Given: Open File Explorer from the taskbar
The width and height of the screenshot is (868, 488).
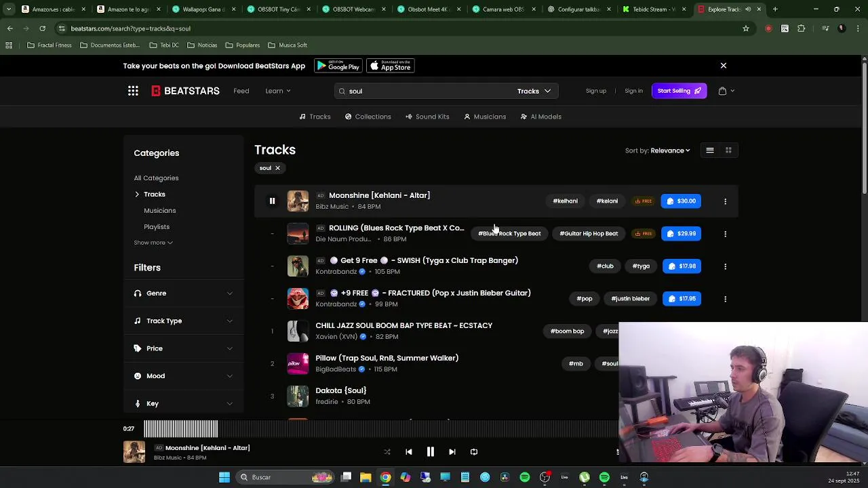Looking at the screenshot, I should coord(366,478).
